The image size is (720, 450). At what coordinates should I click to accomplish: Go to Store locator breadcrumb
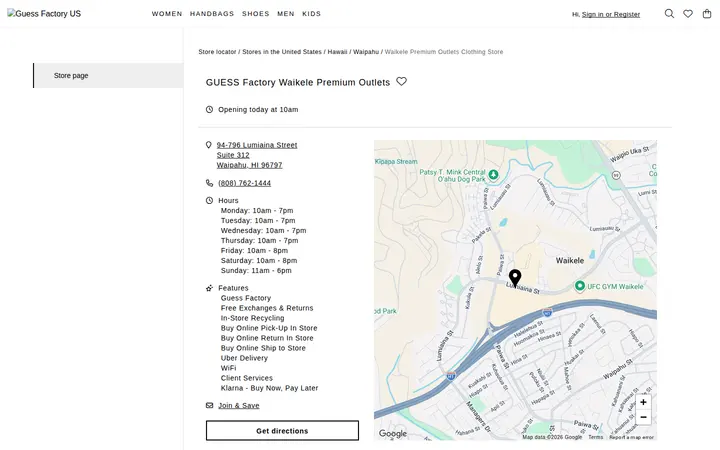[x=217, y=52]
